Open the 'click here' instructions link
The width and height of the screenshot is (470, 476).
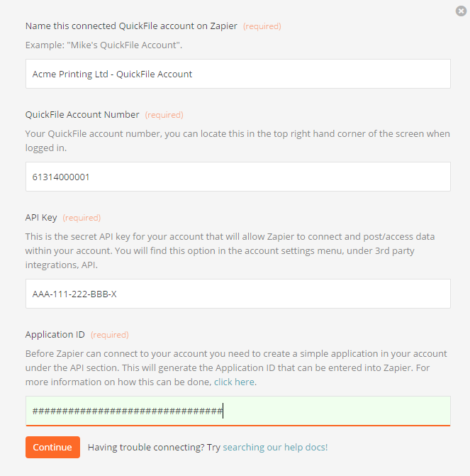click(x=234, y=382)
